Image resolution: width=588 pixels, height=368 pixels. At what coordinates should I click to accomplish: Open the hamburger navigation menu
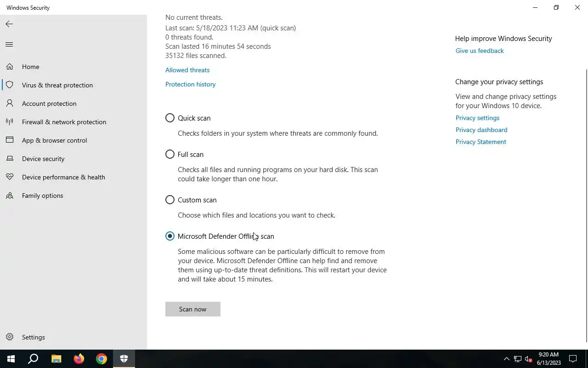pyautogui.click(x=9, y=45)
